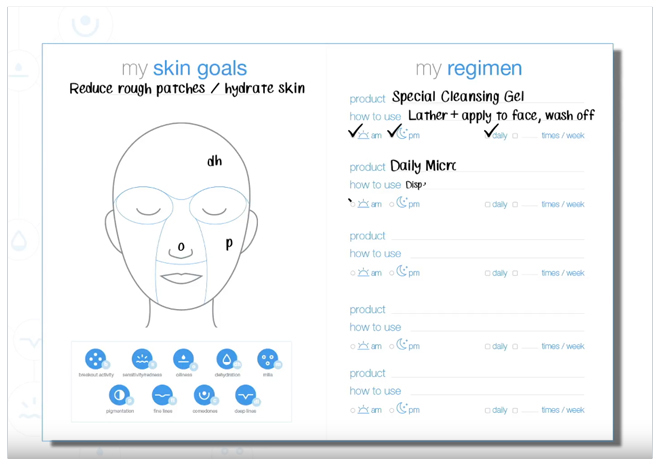Screen dimensions: 668x466
Task: Click the last entry's product field
Action: (488, 373)
